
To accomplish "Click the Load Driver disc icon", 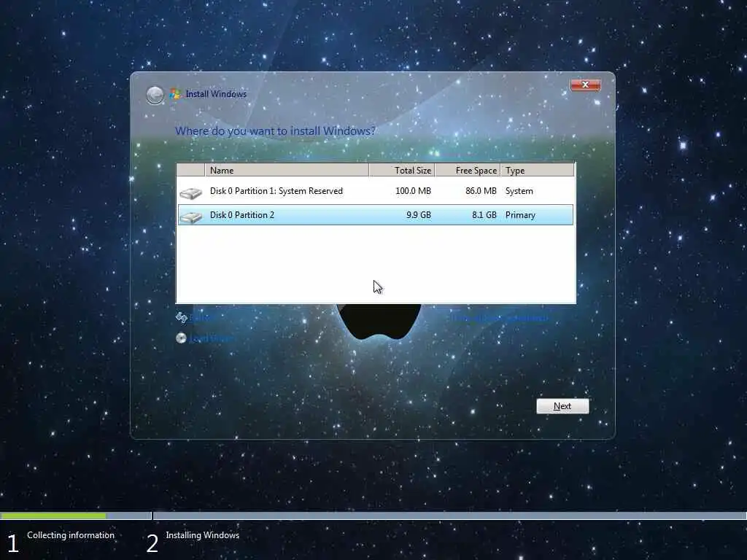I will coord(181,338).
